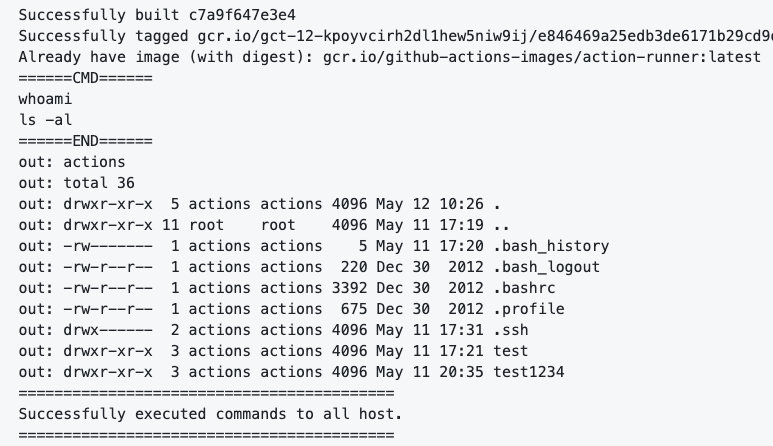Viewport: 773px width, 446px height.
Task: Click the 'whoami' command text
Action: pos(45,99)
